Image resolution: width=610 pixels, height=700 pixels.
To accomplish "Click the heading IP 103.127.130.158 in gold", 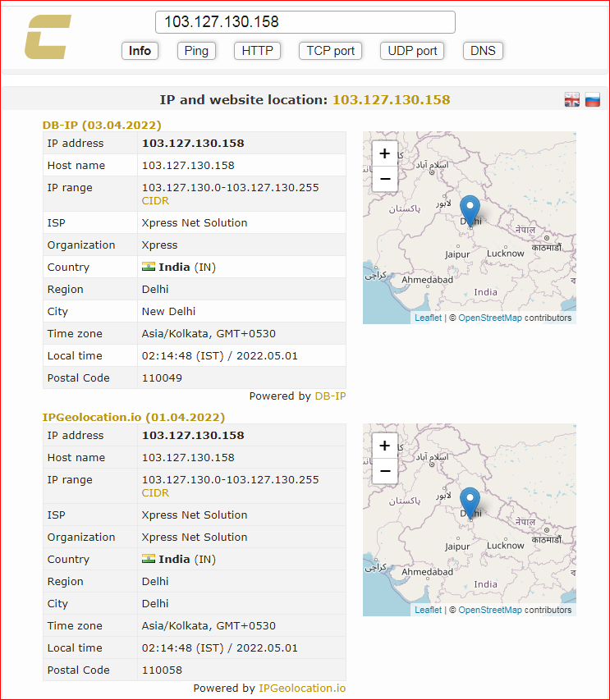I will point(391,99).
